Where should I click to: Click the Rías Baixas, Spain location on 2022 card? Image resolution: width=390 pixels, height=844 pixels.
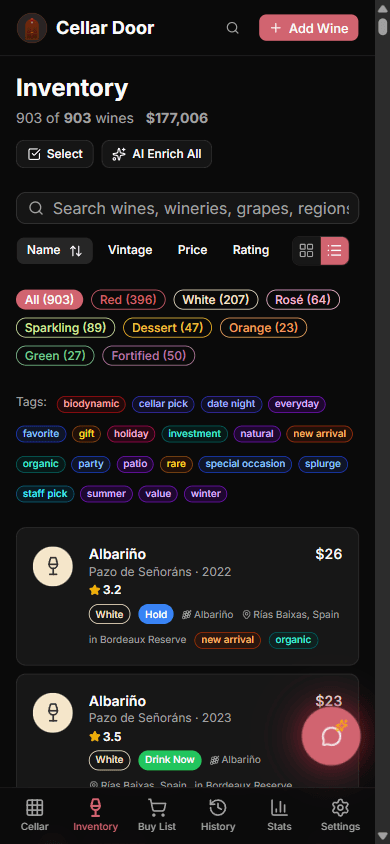(291, 615)
